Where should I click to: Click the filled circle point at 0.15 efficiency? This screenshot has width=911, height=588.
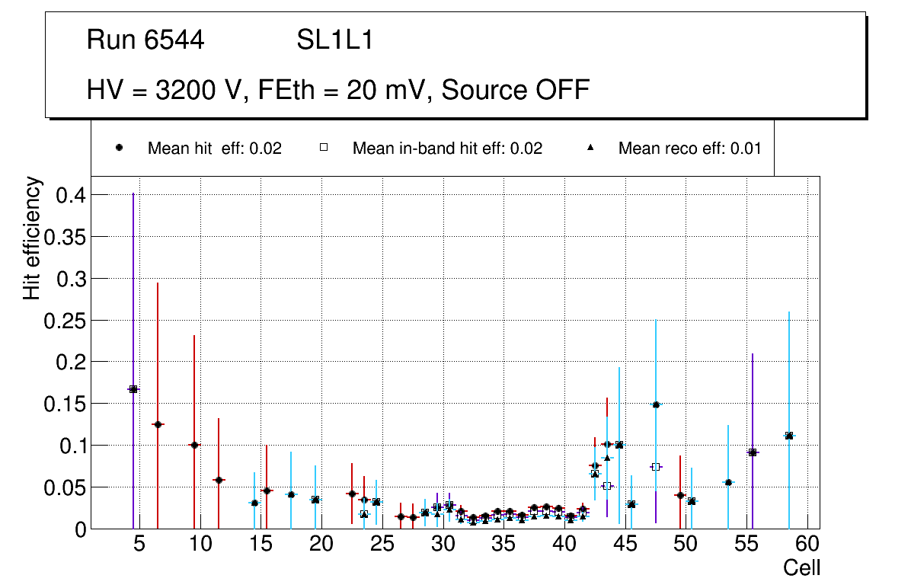(655, 404)
